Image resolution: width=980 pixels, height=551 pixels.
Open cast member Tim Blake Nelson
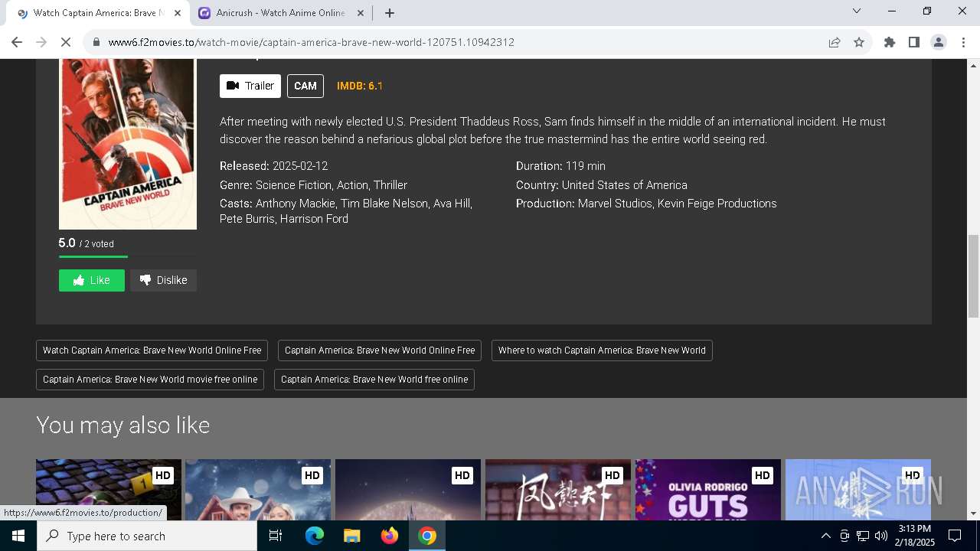[384, 204]
